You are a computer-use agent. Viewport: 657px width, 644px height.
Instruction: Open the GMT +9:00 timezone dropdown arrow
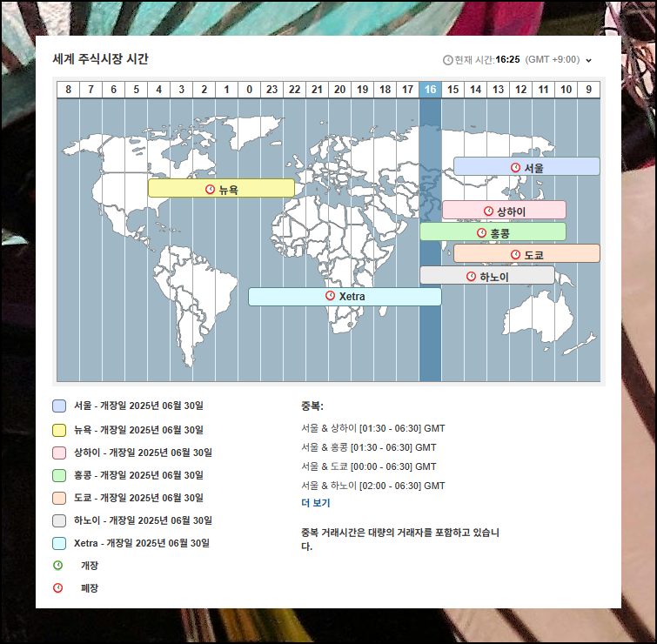pos(589,60)
